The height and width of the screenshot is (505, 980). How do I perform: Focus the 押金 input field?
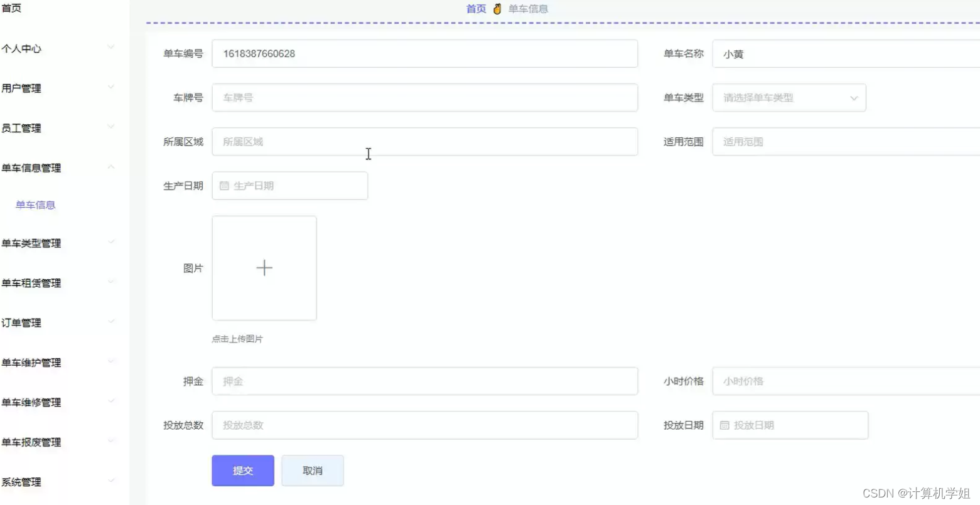tap(425, 381)
